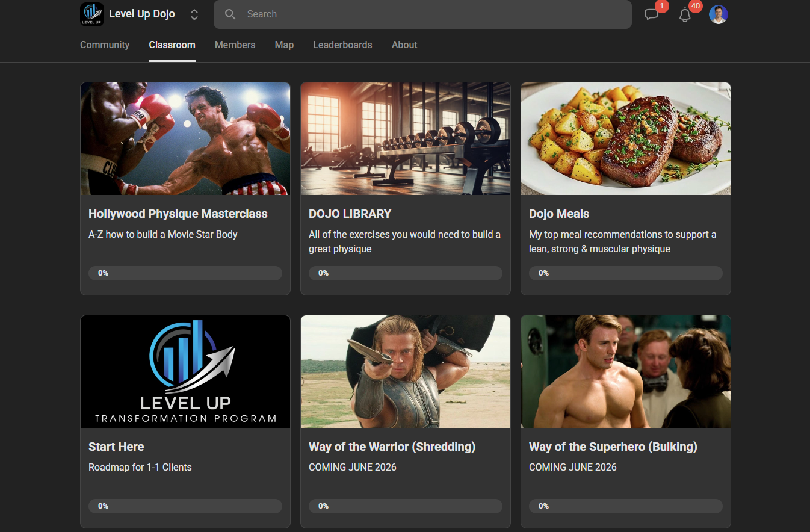Click "A-Z how to build a Movie Star Body"
810x532 pixels.
(163, 234)
